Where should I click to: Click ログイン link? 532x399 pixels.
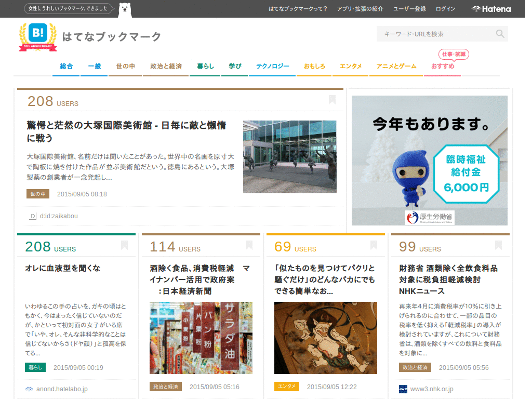[445, 9]
